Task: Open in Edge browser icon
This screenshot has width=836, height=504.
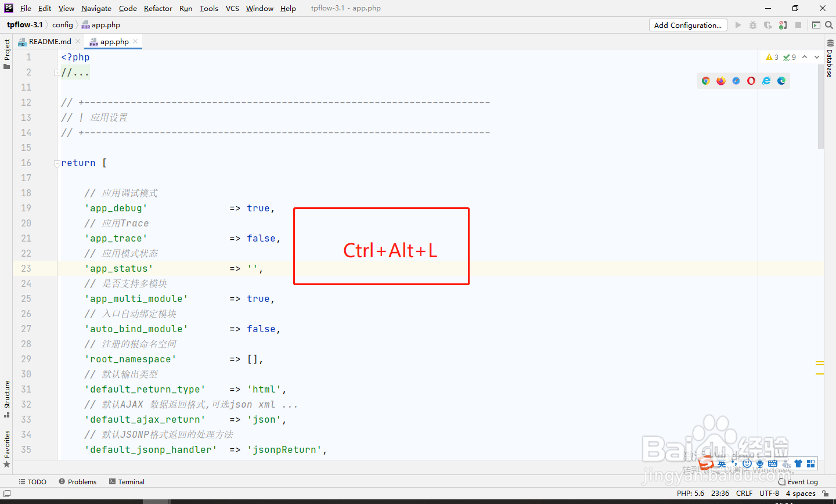Action: click(781, 81)
